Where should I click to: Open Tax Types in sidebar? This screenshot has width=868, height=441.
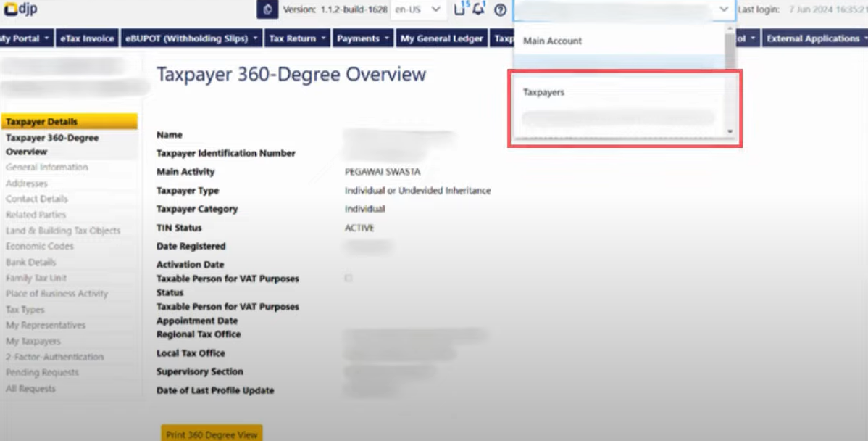tap(25, 309)
